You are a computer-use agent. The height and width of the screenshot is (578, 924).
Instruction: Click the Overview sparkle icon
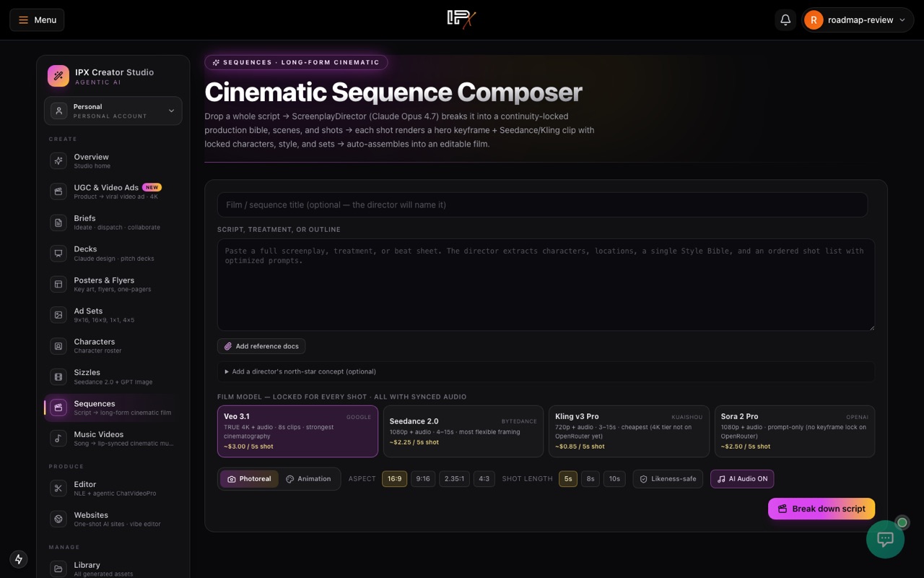point(58,160)
